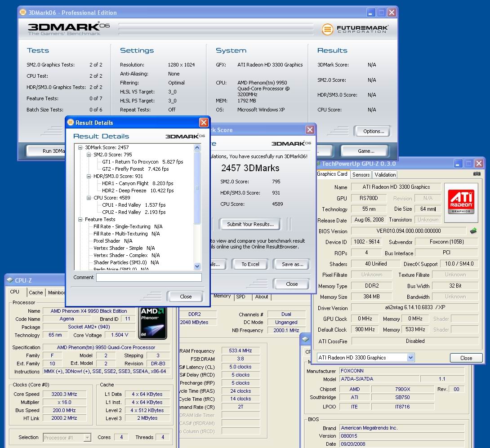Click the Comment input field
This screenshot has height=448, width=490.
click(x=149, y=277)
